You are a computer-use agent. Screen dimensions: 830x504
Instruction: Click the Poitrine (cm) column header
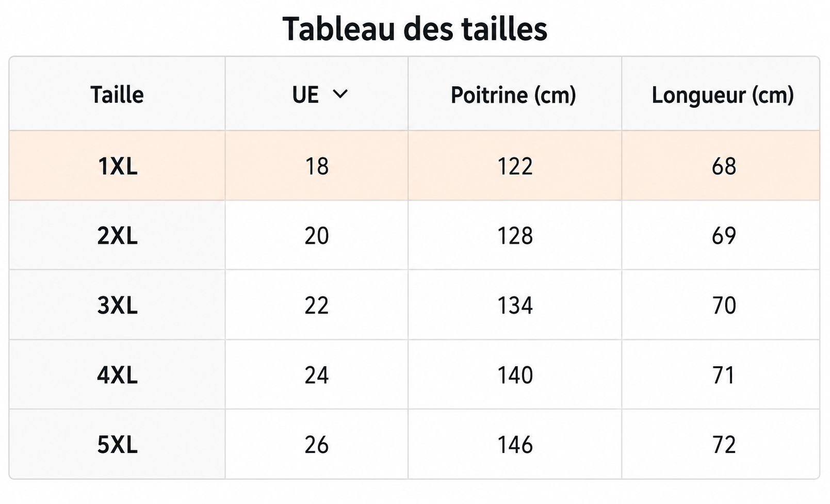click(515, 94)
